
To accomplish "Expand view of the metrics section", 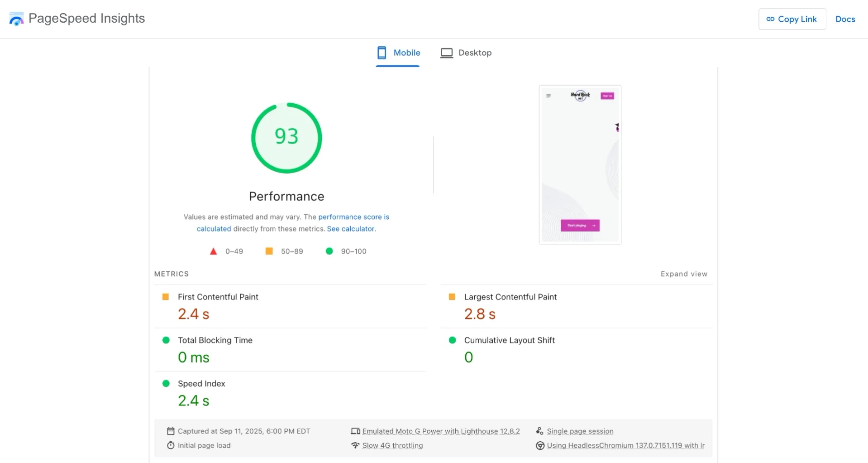I will coord(683,274).
